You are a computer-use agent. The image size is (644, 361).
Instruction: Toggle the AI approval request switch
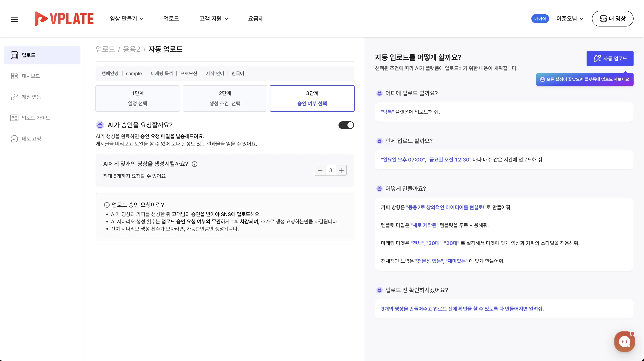[346, 125]
